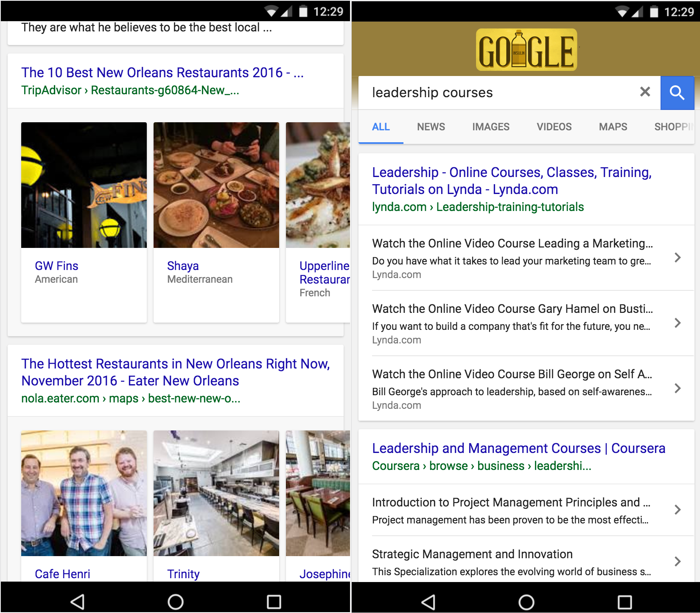Viewport: 700px width, 613px height.
Task: Open the GW Fins restaurant link
Action: point(56,266)
